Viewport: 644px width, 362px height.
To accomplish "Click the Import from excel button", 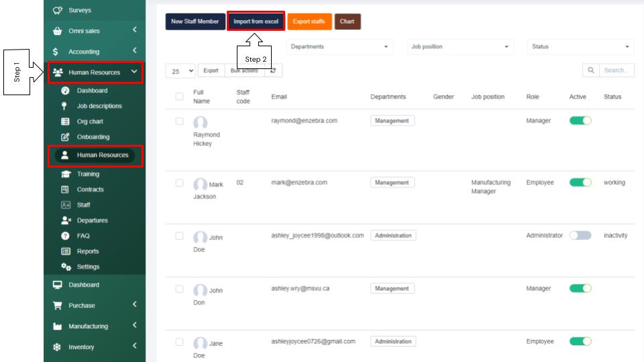I will tap(256, 21).
